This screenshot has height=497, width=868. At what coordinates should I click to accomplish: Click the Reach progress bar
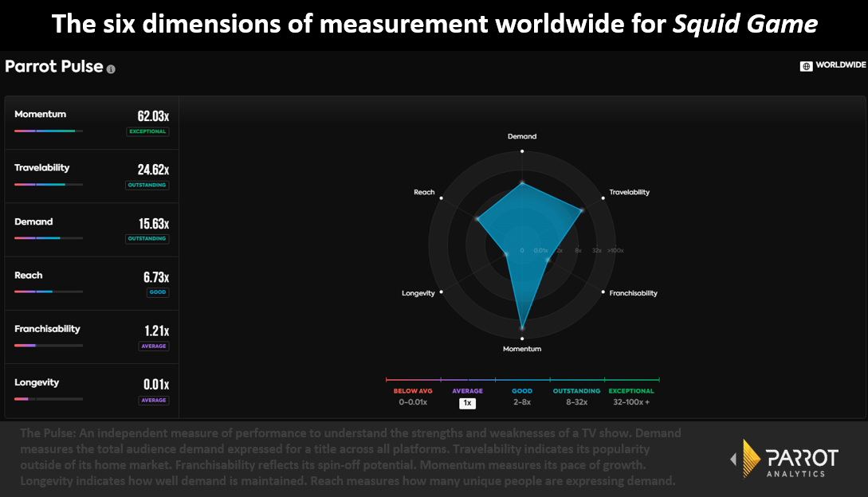pyautogui.click(x=49, y=292)
